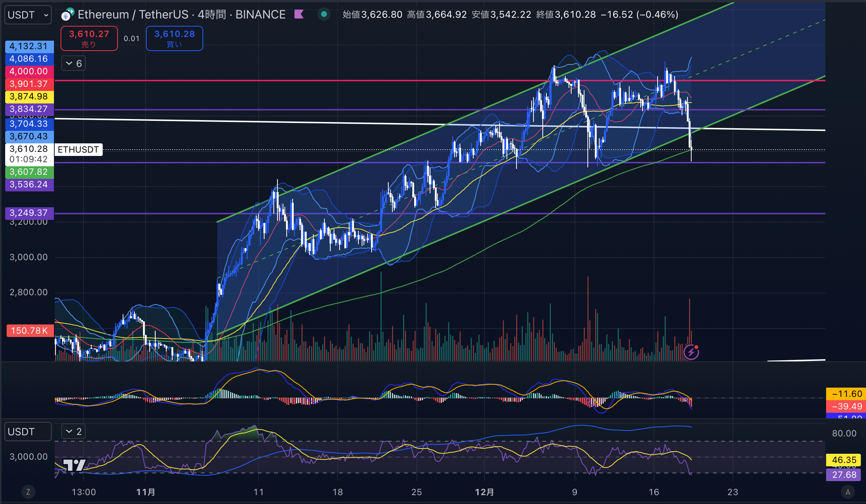This screenshot has width=866, height=504.
Task: Click the yellow 3,874.98 price label
Action: 29,96
